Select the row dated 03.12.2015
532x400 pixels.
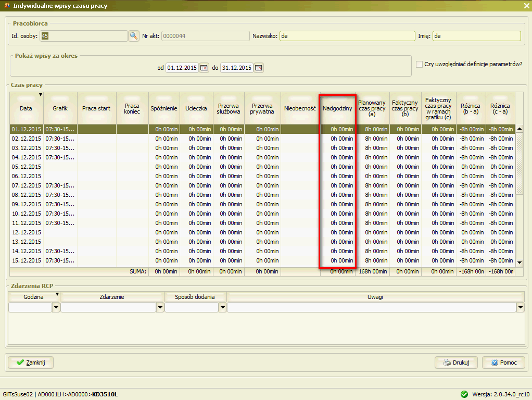pyautogui.click(x=262, y=148)
